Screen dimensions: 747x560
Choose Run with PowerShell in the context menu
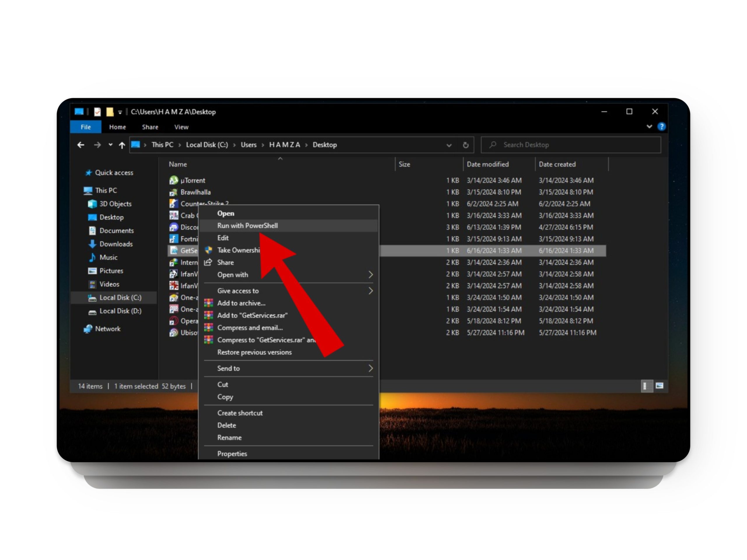click(x=247, y=226)
